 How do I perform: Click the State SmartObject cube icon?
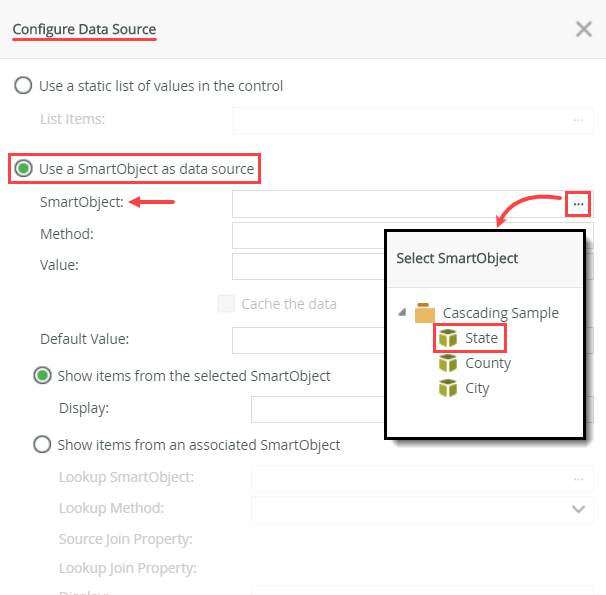click(x=448, y=339)
